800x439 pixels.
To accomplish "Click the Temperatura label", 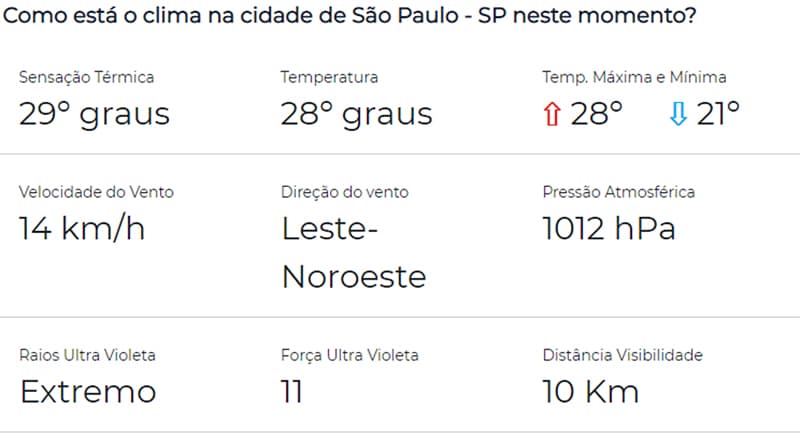I will pyautogui.click(x=329, y=77).
